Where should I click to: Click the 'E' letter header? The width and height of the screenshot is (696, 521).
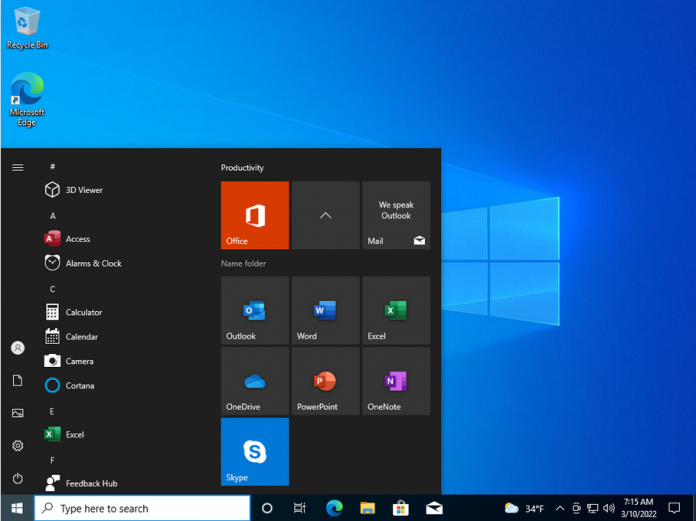point(52,411)
